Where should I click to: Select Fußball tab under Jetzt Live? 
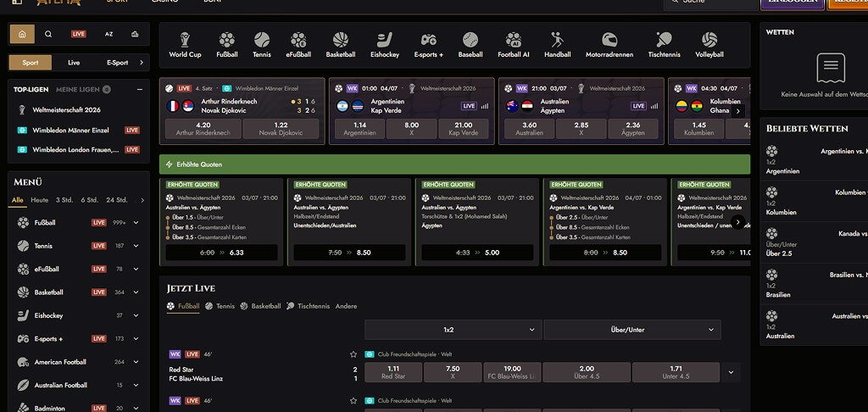click(183, 306)
